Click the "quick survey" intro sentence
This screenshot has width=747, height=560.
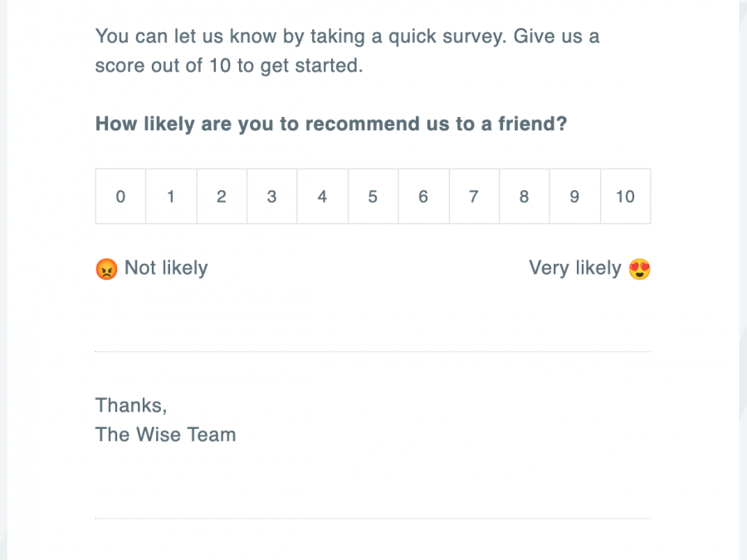[x=347, y=37]
